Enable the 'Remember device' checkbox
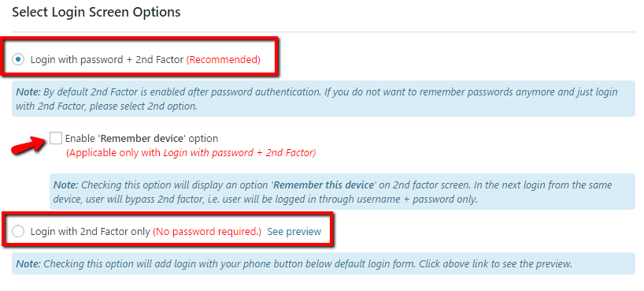This screenshot has height=291, width=644. pos(55,138)
